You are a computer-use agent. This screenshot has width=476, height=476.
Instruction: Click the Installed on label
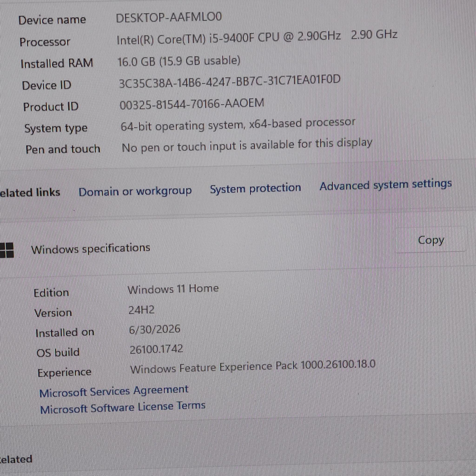[x=65, y=333]
